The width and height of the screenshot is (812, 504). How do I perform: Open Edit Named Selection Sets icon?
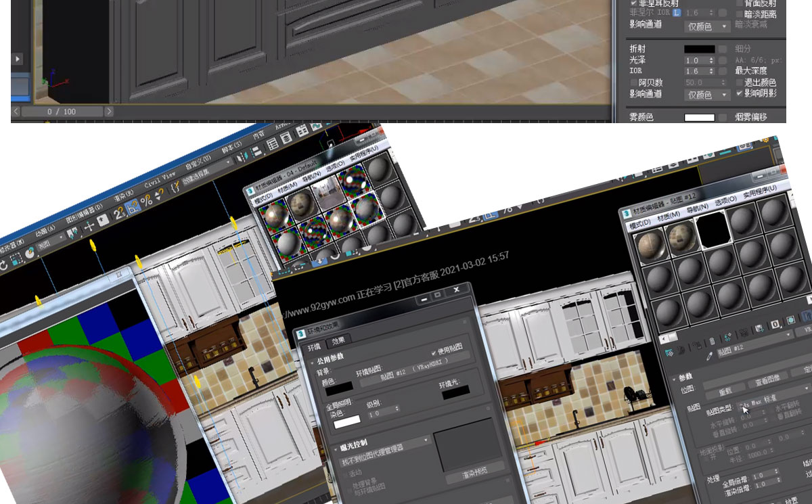175,187
